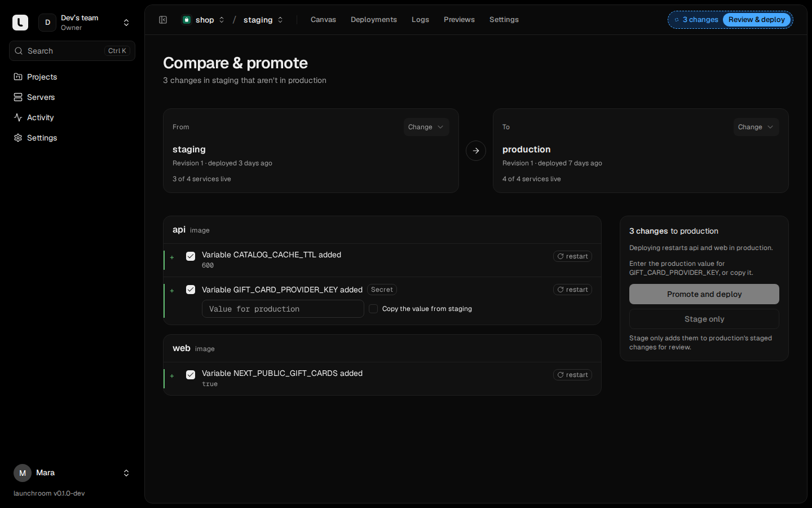Screen dimensions: 812x508
Task: Click the arrow between staging and production
Action: pos(476,151)
